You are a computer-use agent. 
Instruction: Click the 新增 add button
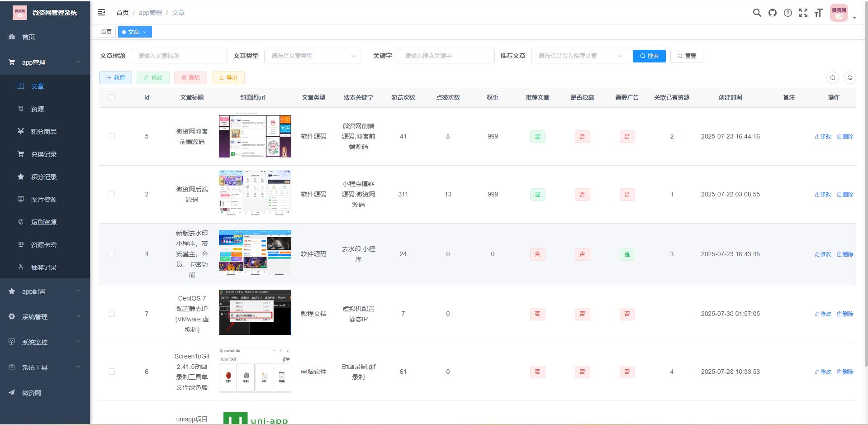pos(115,78)
